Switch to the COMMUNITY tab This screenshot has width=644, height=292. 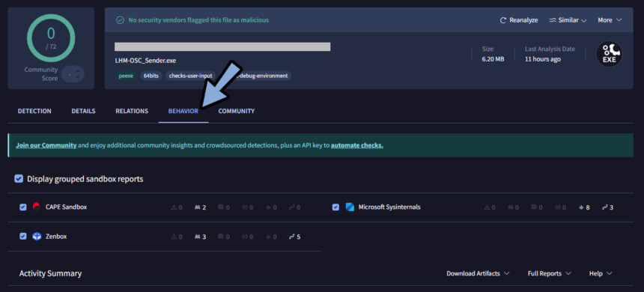236,111
